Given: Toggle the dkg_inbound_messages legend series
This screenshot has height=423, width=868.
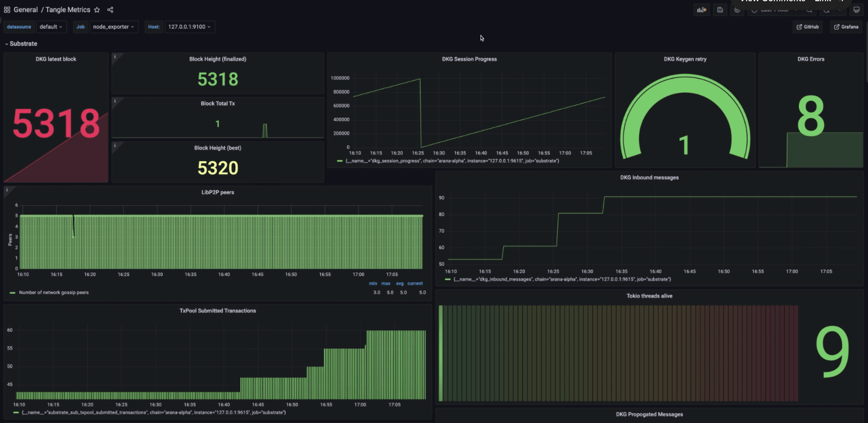Looking at the screenshot, I should (562, 280).
